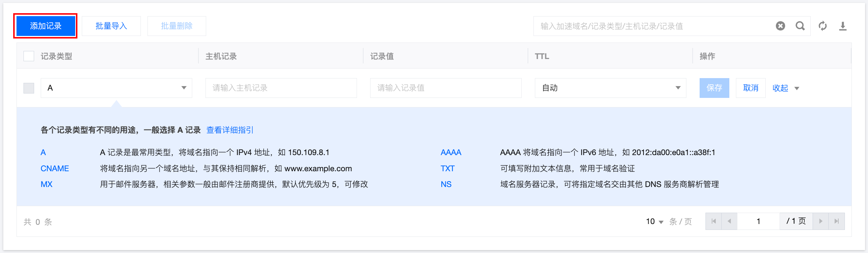Clear the search box with the X icon
Screen dimensions: 868x253
pos(780,26)
